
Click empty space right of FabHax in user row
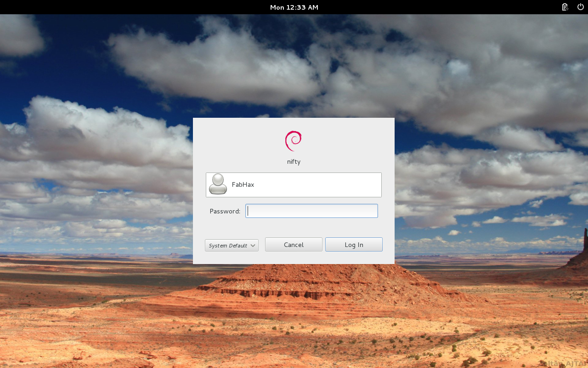[x=322, y=184]
